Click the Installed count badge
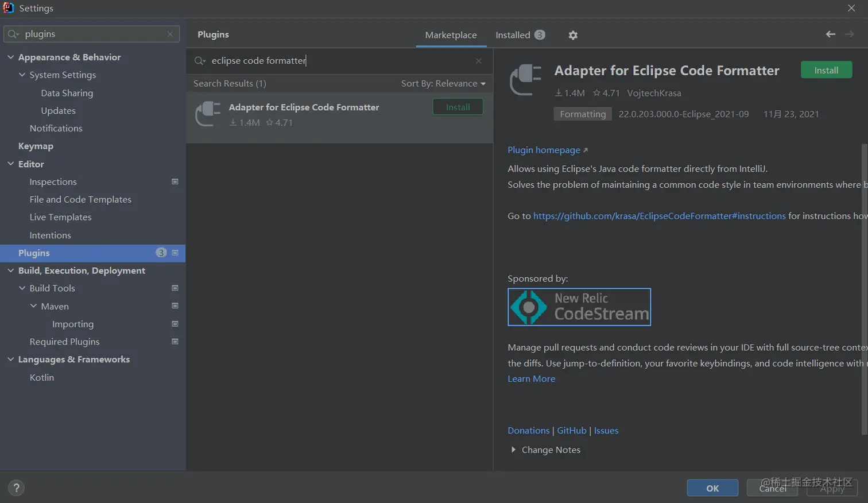 coord(540,35)
